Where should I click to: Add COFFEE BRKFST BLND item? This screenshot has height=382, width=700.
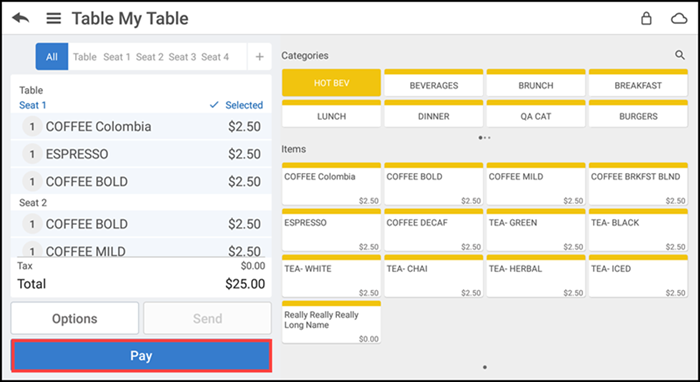pyautogui.click(x=638, y=184)
